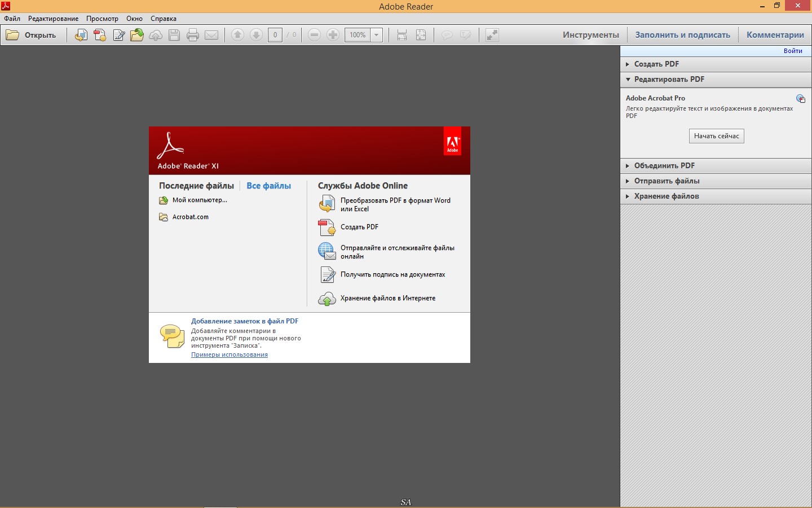The width and height of the screenshot is (812, 508).
Task: Click the fit width scrolling mode icon
Action: 402,35
